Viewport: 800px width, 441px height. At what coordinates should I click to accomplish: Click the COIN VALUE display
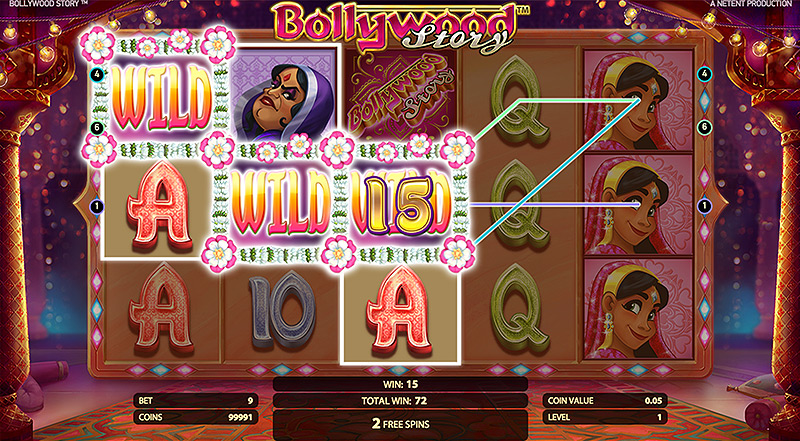tap(605, 401)
